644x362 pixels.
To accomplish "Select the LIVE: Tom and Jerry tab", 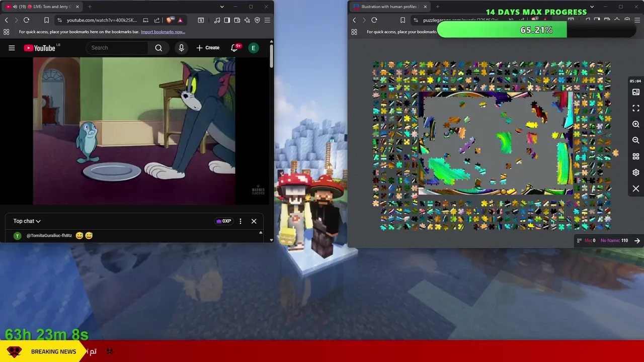I will tap(42, 7).
